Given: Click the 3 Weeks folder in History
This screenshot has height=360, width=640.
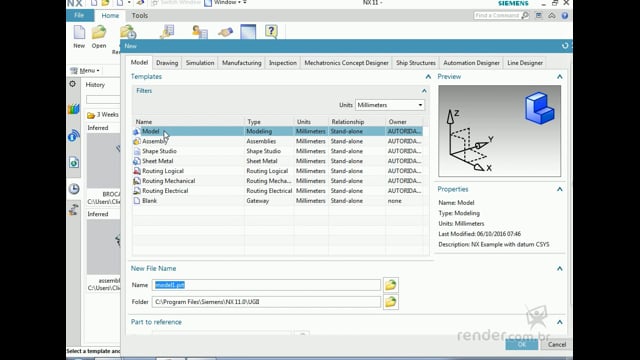Looking at the screenshot, I should (103, 115).
